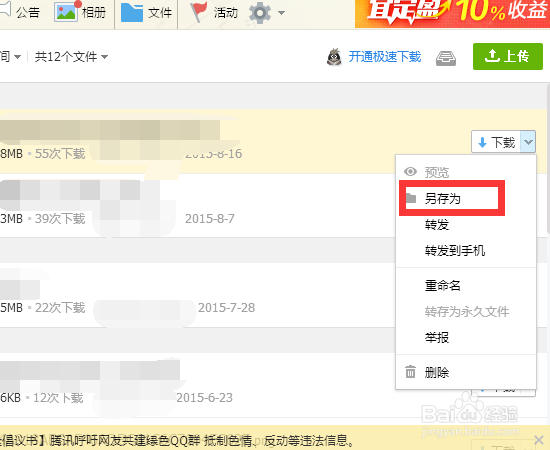Viewport: 550px width, 450px height.
Task: Close the yellow notice bar
Action: pos(539,439)
